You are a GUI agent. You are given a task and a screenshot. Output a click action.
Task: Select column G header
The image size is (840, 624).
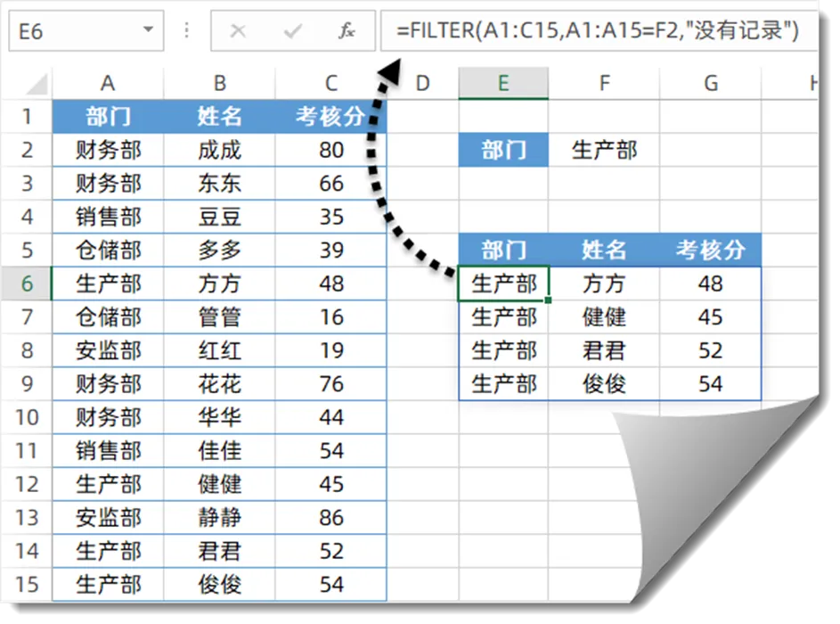710,84
